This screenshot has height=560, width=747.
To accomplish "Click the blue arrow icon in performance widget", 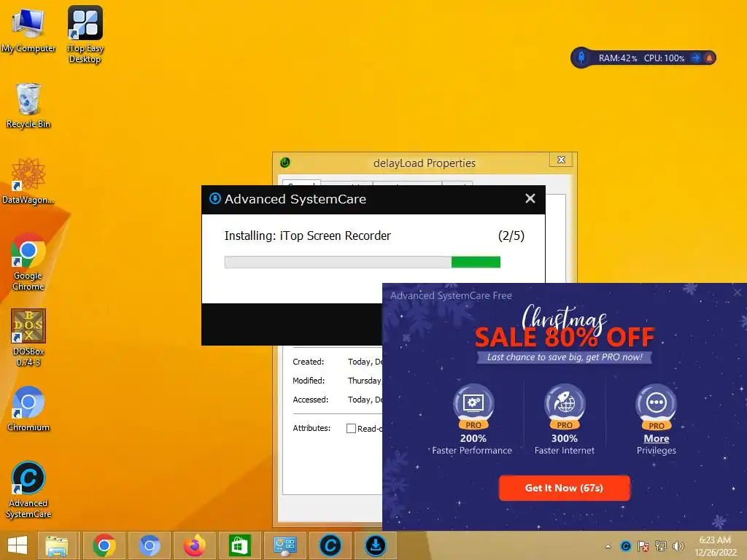I will [x=696, y=58].
